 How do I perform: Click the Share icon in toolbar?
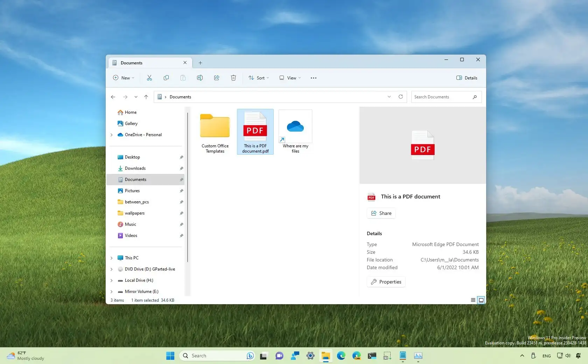tap(217, 78)
